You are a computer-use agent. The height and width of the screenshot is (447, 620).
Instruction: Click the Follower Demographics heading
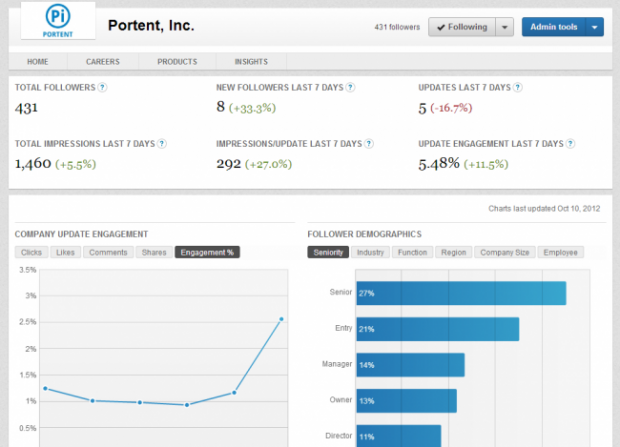point(365,234)
